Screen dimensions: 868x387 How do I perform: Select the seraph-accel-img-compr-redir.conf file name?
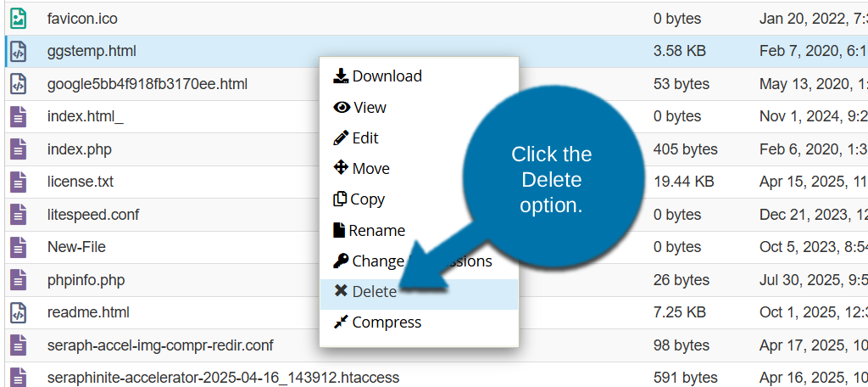(x=160, y=345)
